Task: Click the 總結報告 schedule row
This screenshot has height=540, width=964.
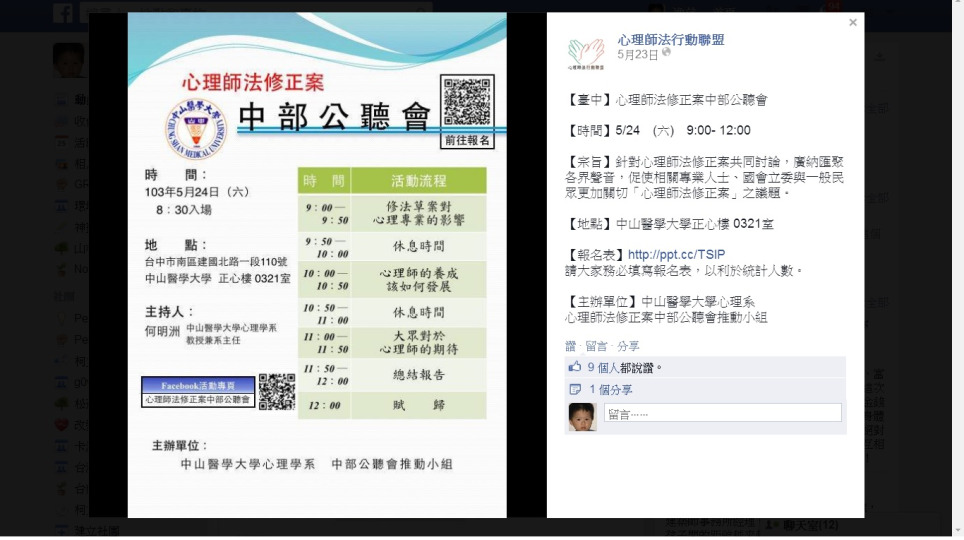Action: click(392, 375)
